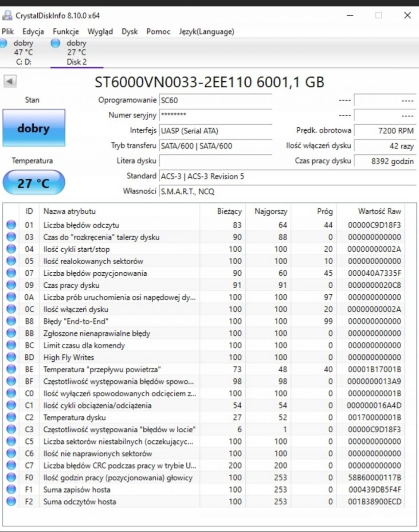
Task: Click the Tryb transferu SATA/600 field
Action: click(x=215, y=146)
